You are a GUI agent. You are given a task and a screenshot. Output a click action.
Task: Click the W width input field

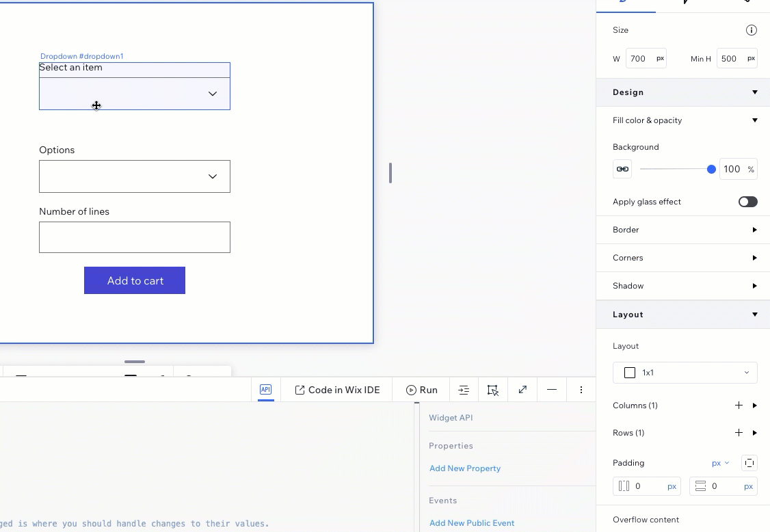646,58
